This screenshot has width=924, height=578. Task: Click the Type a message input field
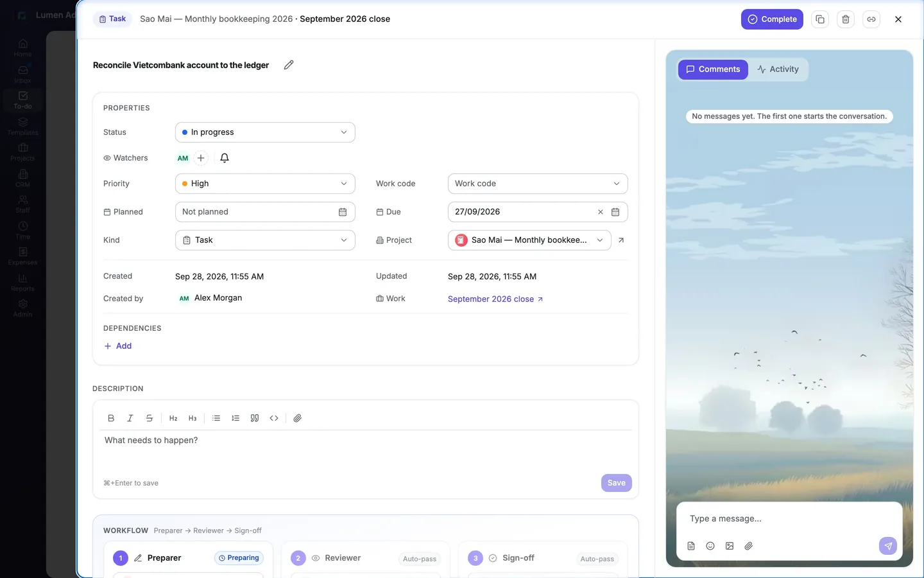point(789,519)
